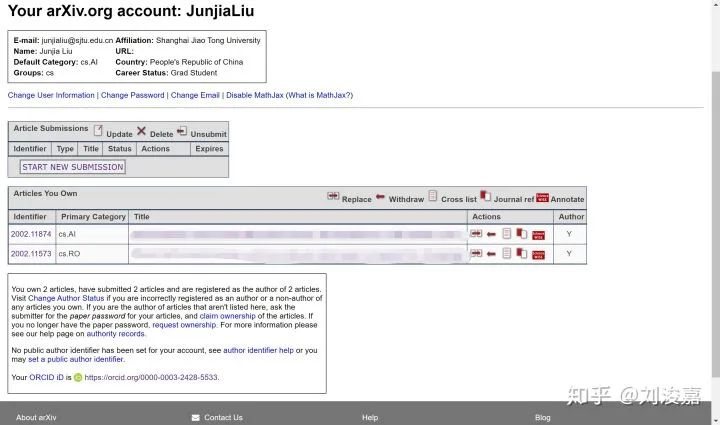Open Blog footer link
Screen dimensions: 720x425
(542, 418)
